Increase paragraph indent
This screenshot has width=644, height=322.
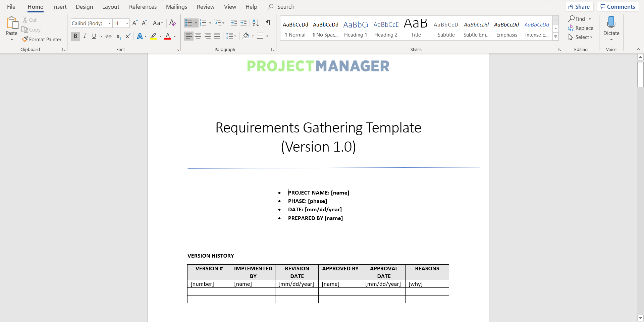pyautogui.click(x=244, y=23)
